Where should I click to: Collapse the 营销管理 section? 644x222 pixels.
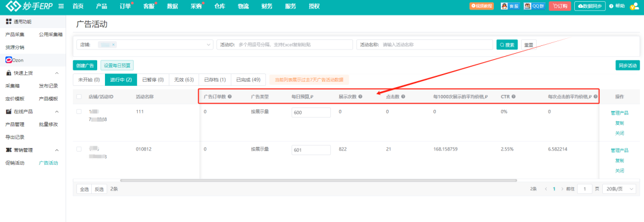(57, 150)
